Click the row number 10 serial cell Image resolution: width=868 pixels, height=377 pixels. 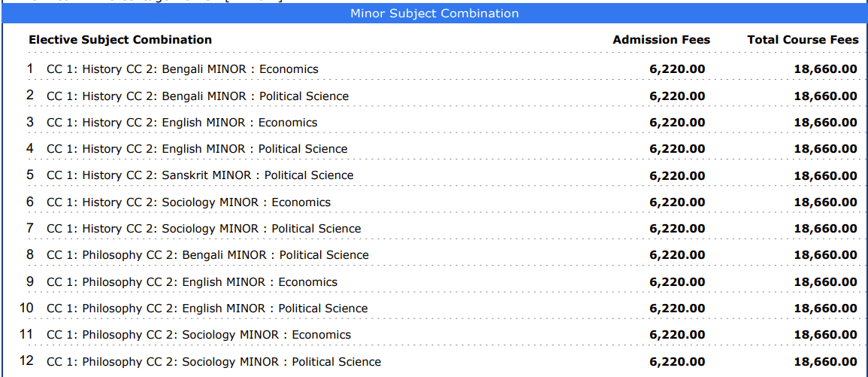(x=26, y=308)
